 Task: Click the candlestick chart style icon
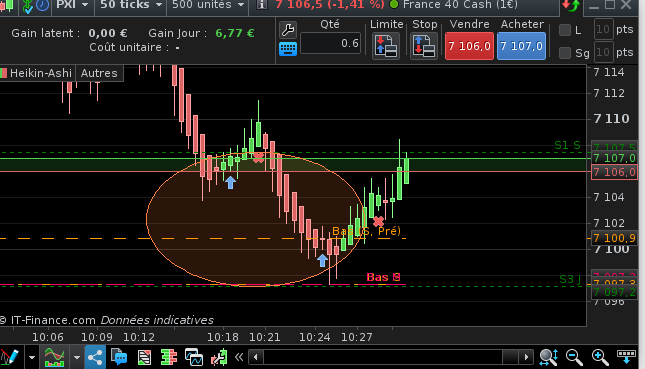[8, 6]
